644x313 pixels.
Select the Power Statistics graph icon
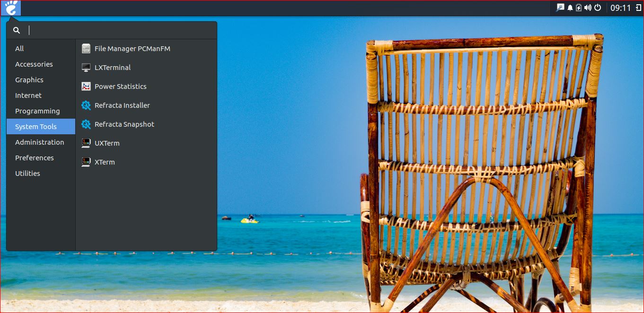pos(86,86)
